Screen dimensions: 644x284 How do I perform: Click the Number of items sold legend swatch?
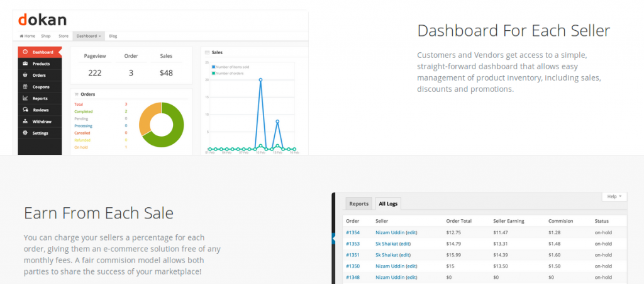[214, 67]
